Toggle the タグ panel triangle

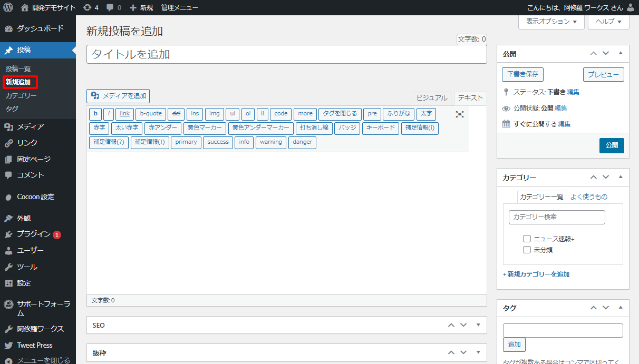(621, 308)
